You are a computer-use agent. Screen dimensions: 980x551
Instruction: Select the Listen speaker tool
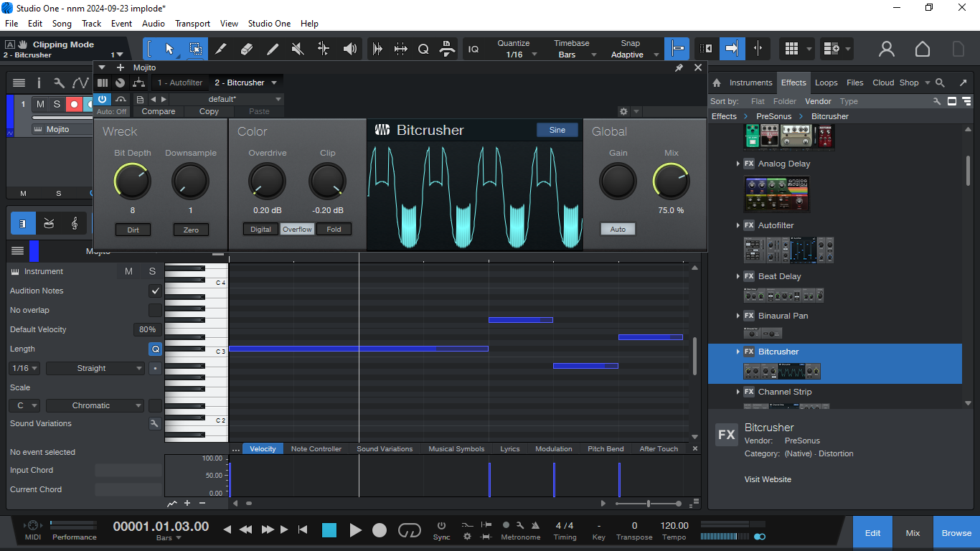[x=350, y=49]
